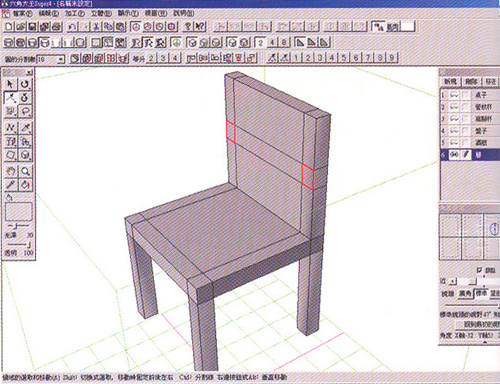
Task: Click the undo arrow icon
Action: (x=72, y=27)
